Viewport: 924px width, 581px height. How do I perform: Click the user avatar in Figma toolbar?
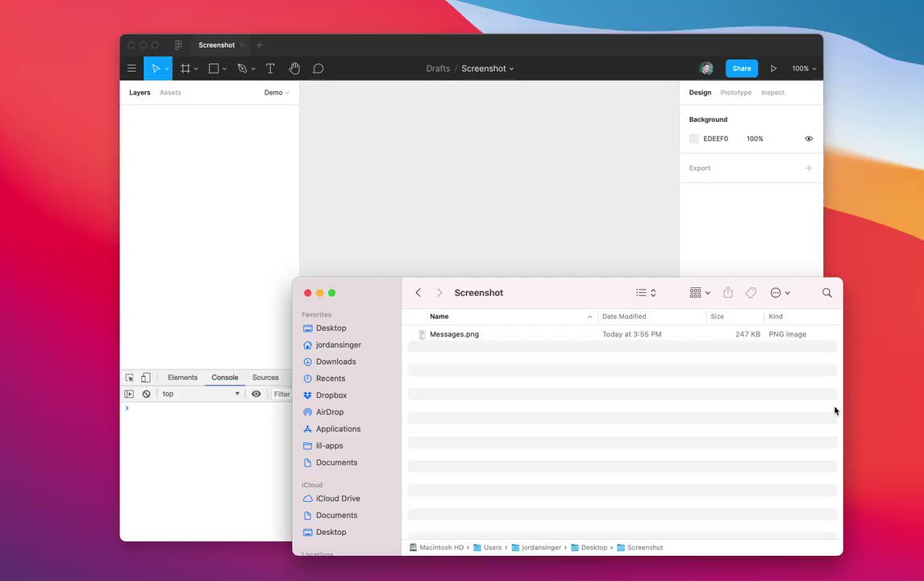point(706,69)
